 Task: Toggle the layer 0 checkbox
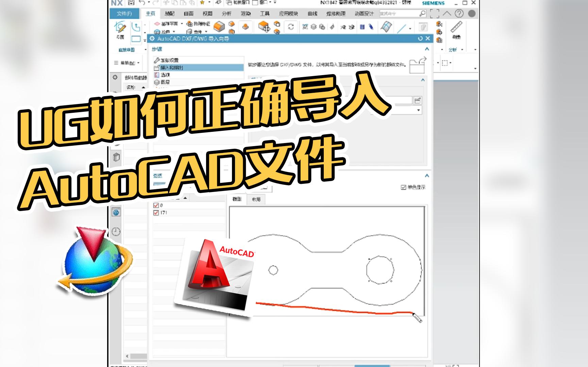[156, 205]
